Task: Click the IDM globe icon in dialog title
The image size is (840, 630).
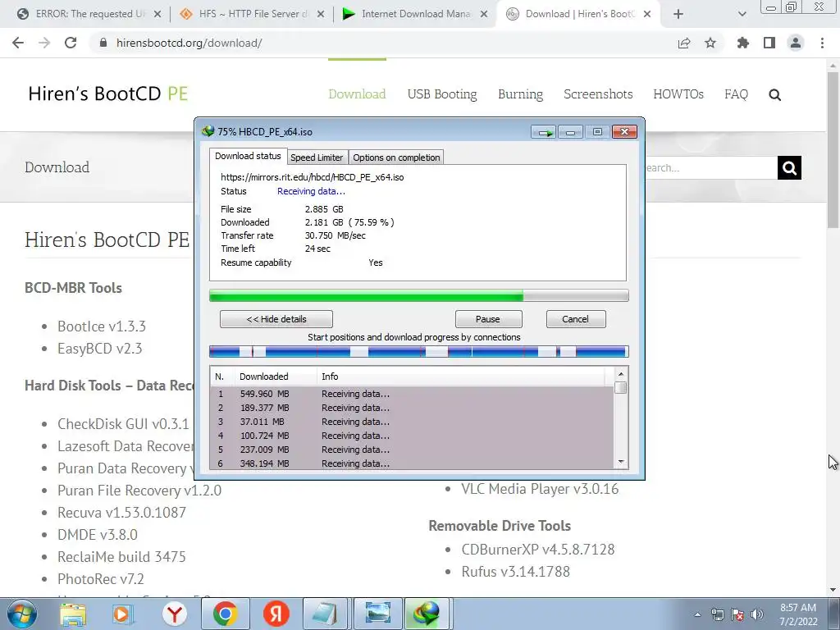Action: coord(208,131)
